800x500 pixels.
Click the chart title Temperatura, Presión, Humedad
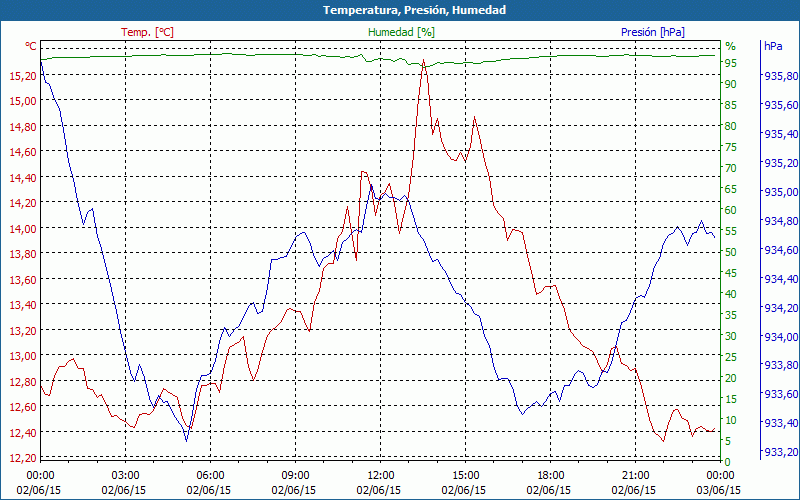point(400,10)
